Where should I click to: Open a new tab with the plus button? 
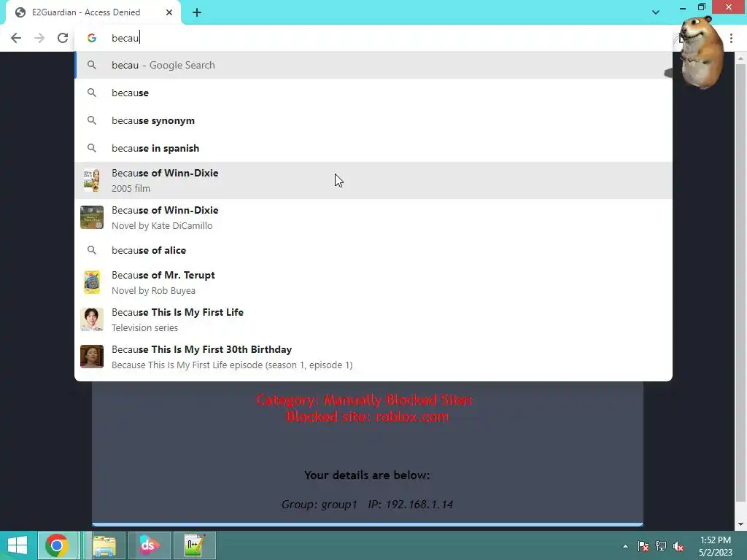coord(197,12)
